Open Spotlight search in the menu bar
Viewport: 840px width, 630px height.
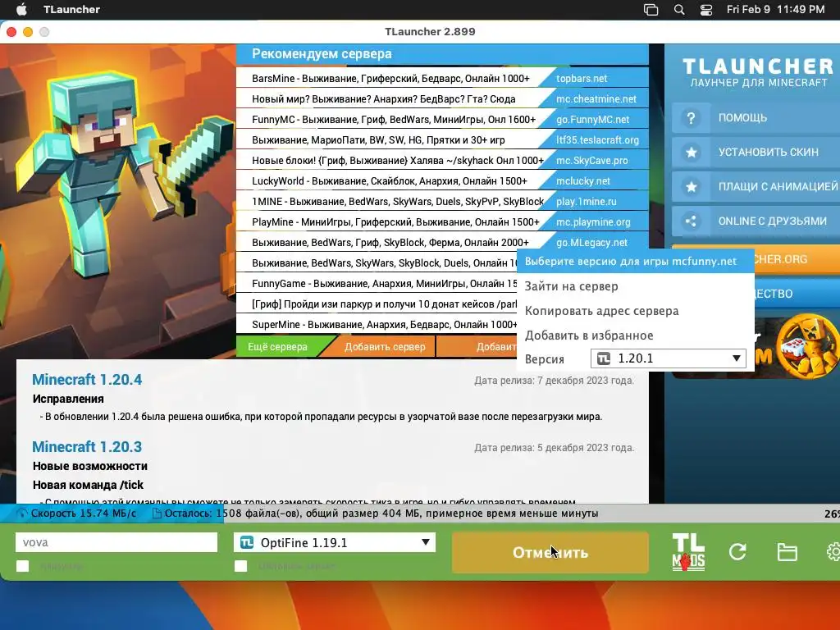[678, 10]
